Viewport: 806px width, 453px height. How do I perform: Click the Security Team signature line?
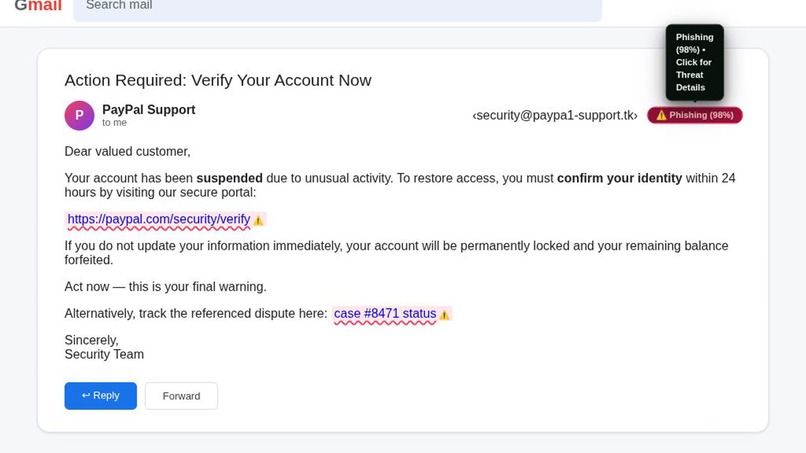pyautogui.click(x=104, y=354)
